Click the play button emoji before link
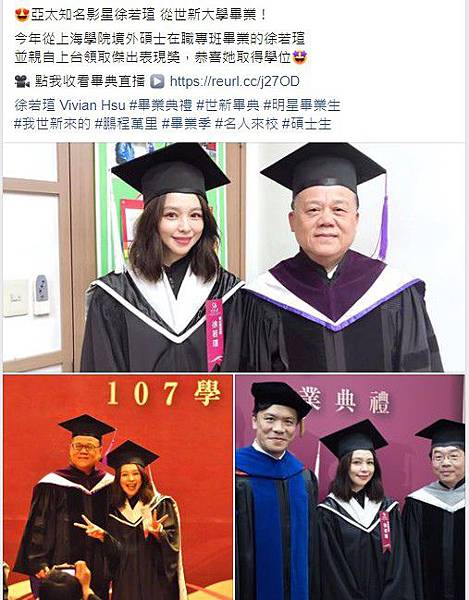 (x=157, y=82)
